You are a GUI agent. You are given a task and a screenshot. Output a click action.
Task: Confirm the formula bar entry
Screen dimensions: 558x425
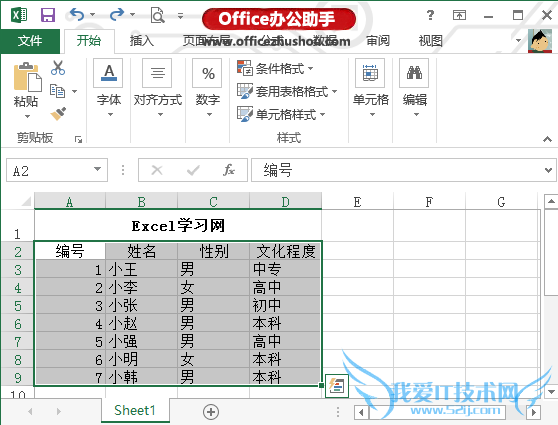pyautogui.click(x=193, y=170)
